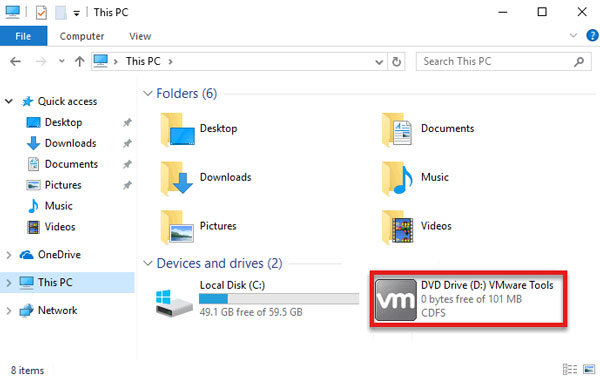Go back with the left arrow
600x378 pixels.
pos(15,61)
